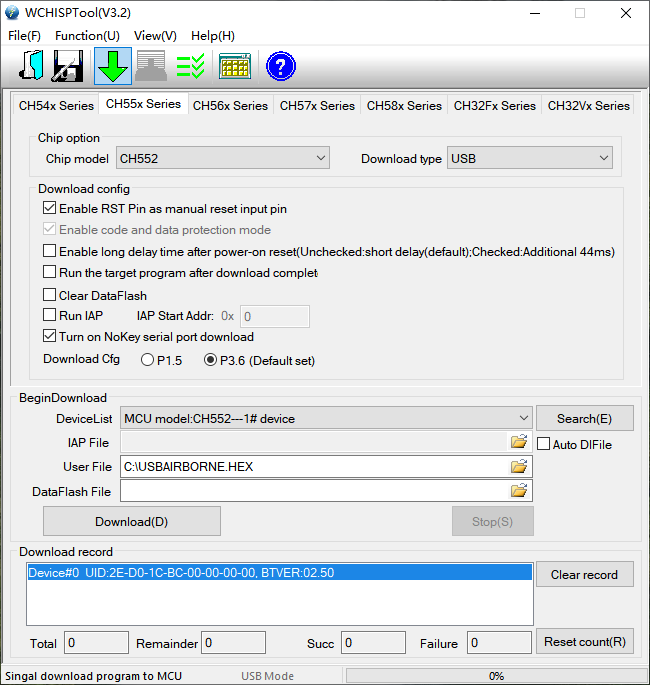650x685 pixels.
Task: Browse folder icon for User File
Action: click(519, 466)
